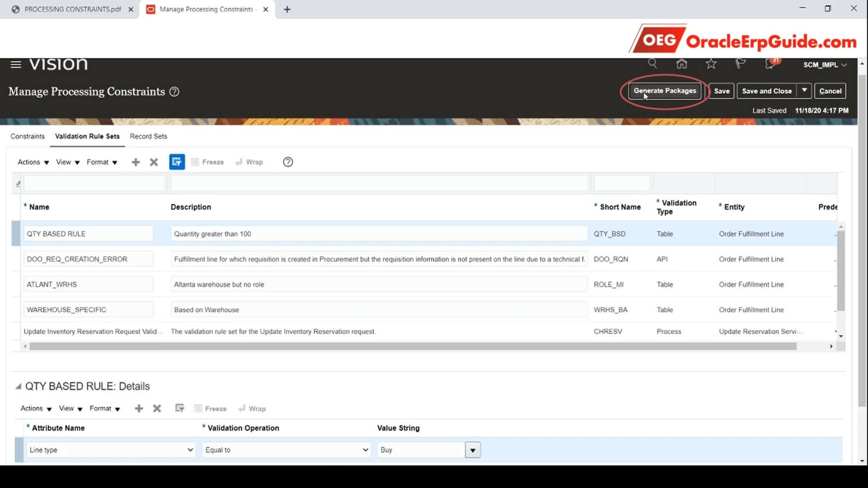Image resolution: width=868 pixels, height=488 pixels.
Task: Edit the 'Quantity greater than 100' description
Action: coord(379,234)
